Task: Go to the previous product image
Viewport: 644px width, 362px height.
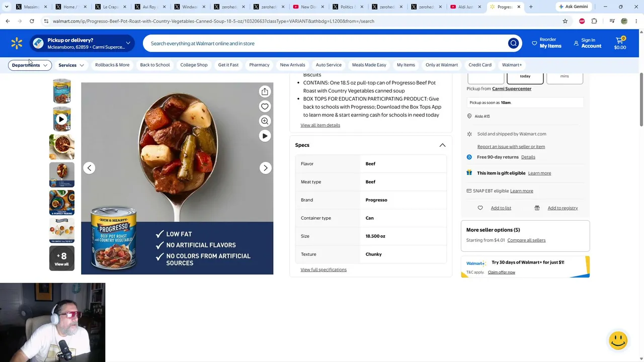Action: click(89, 168)
